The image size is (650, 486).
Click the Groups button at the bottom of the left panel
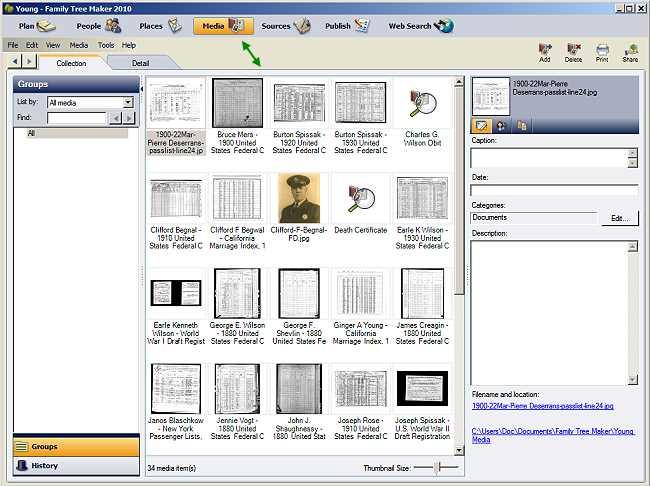[x=76, y=447]
